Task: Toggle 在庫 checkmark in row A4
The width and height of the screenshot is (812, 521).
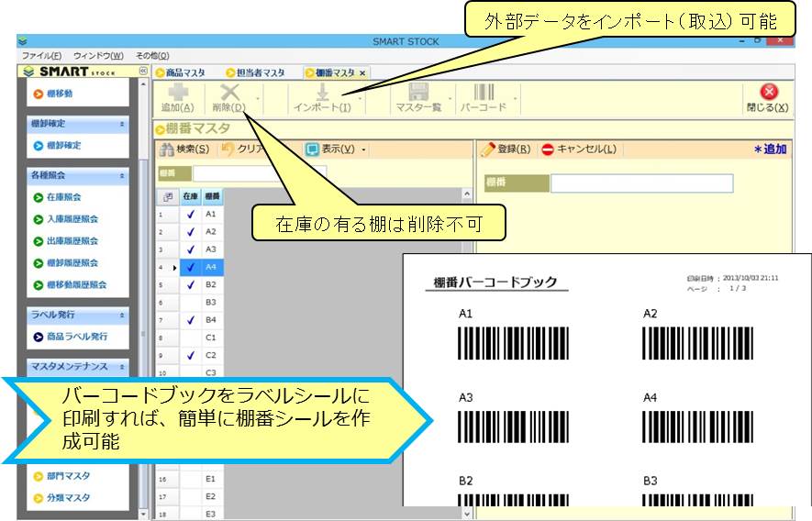Action: (x=191, y=267)
